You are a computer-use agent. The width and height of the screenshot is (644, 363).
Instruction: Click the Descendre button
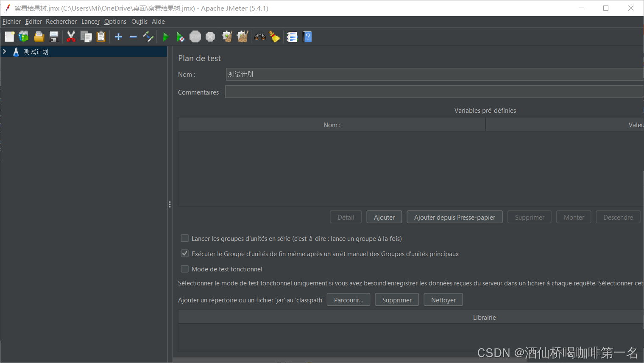618,217
